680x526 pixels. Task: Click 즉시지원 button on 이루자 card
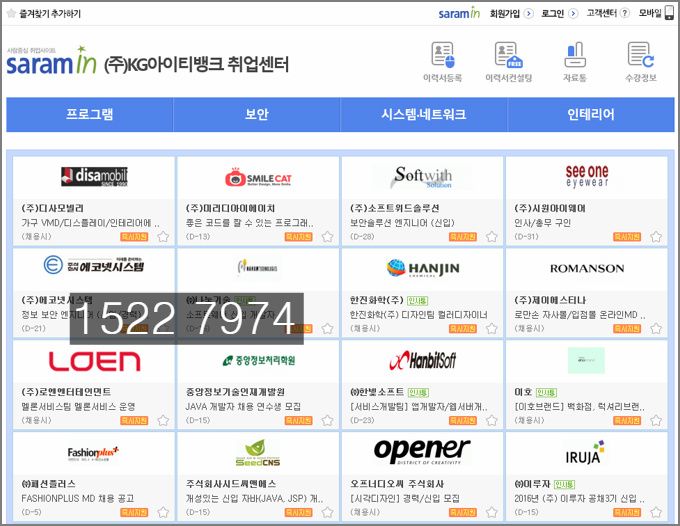627,513
